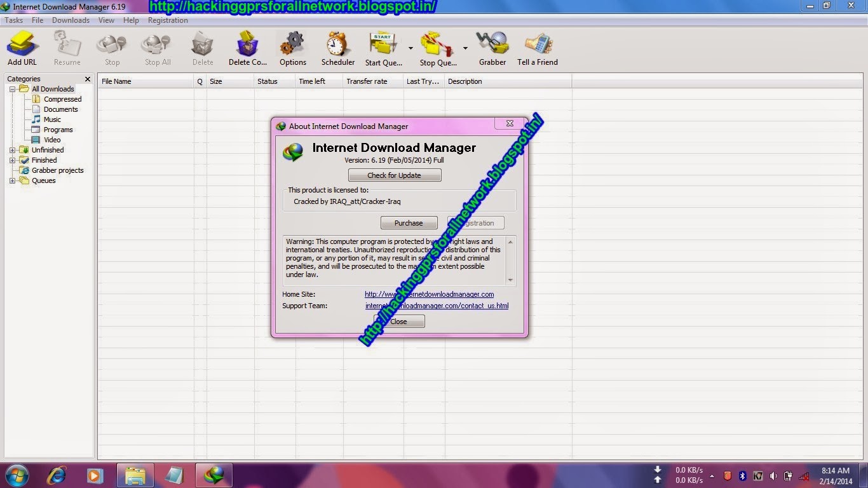Sort by Last Try column header
This screenshot has width=868, height=488.
pos(424,81)
